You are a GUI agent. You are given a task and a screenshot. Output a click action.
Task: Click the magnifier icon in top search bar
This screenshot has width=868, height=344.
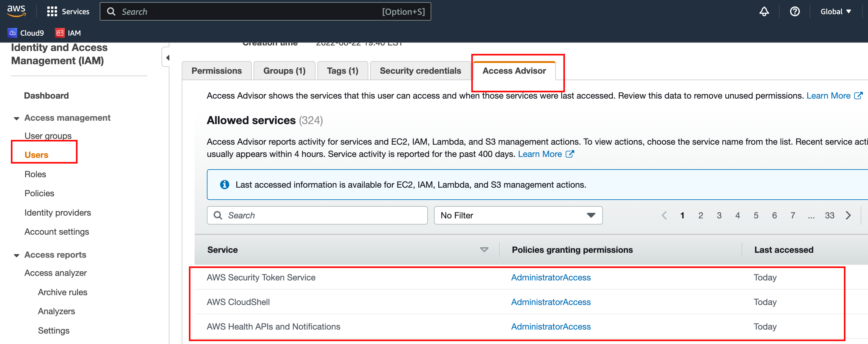click(x=111, y=11)
